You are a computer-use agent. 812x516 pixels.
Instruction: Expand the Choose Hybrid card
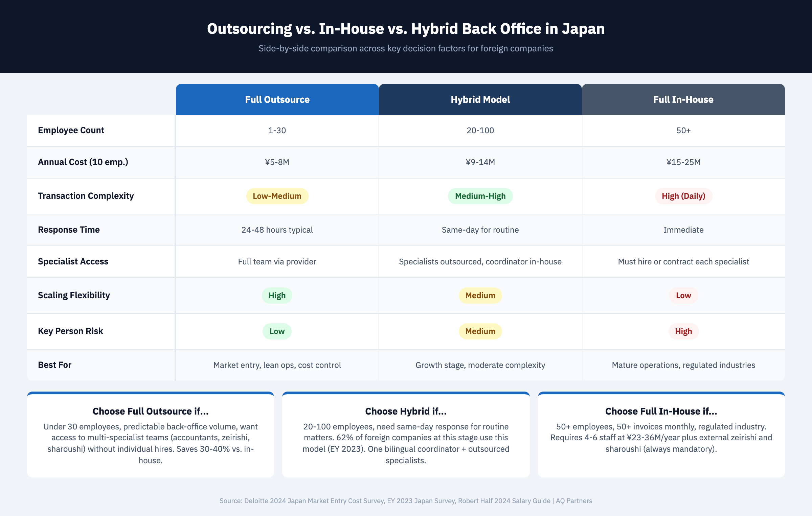click(x=406, y=436)
